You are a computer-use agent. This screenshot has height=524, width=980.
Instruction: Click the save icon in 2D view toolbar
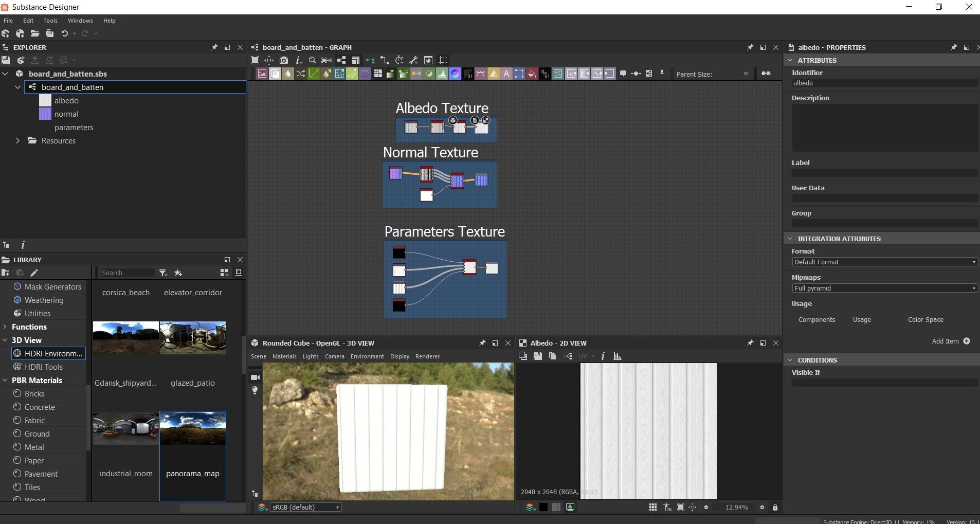point(538,356)
